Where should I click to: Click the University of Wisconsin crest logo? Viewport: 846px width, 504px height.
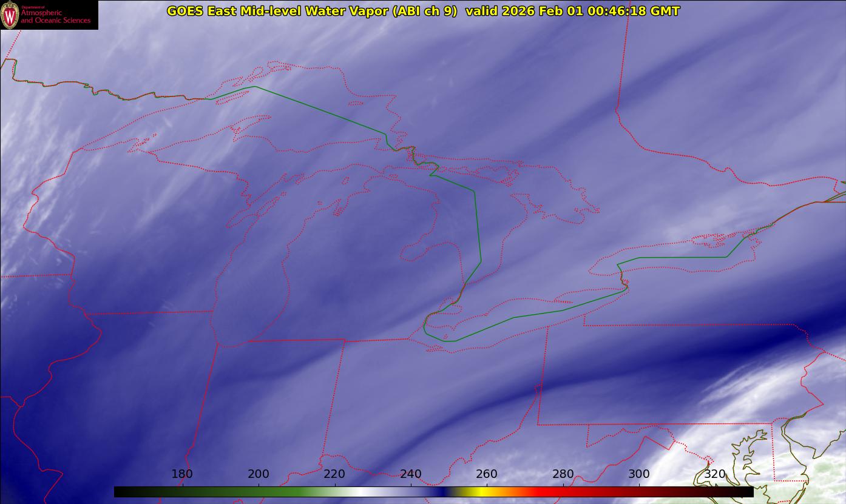click(x=10, y=15)
